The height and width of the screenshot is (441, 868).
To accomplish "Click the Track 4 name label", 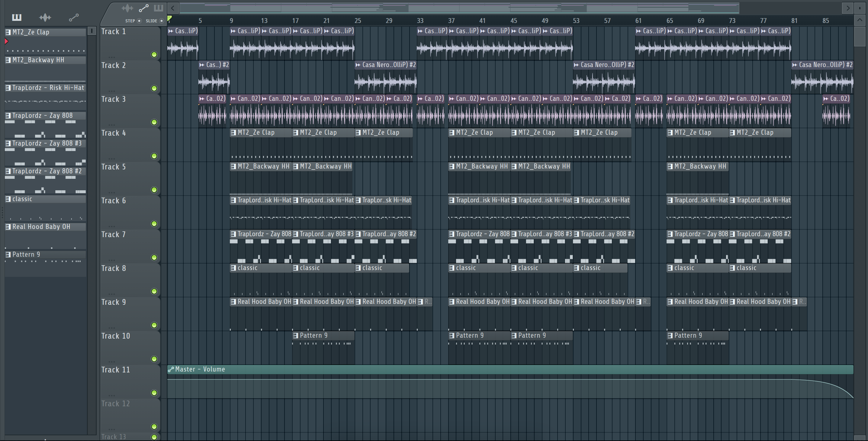I will coord(114,133).
